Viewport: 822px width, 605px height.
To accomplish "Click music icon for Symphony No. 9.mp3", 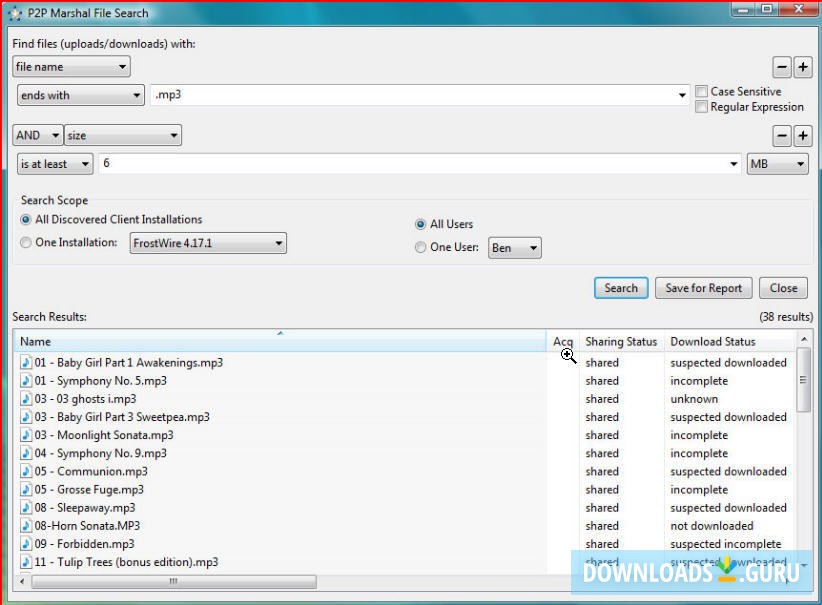I will 26,453.
